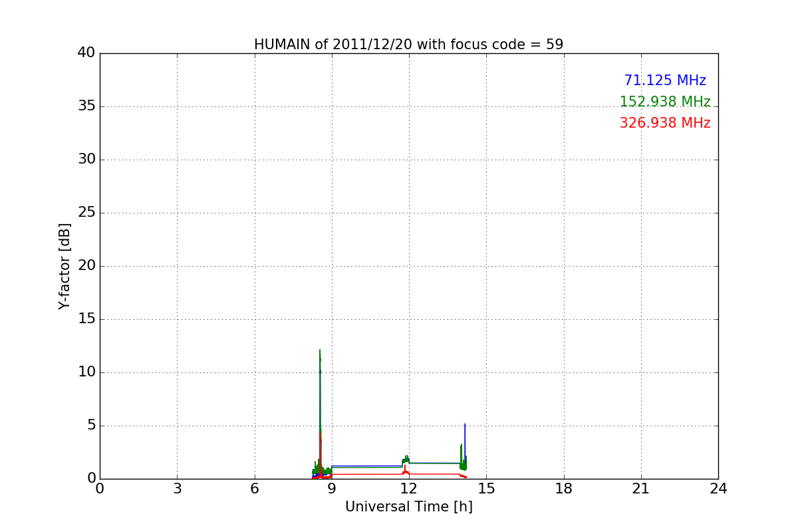Click the tall green spike peak near 8.5 h
The width and height of the screenshot is (798, 532).
coord(320,350)
